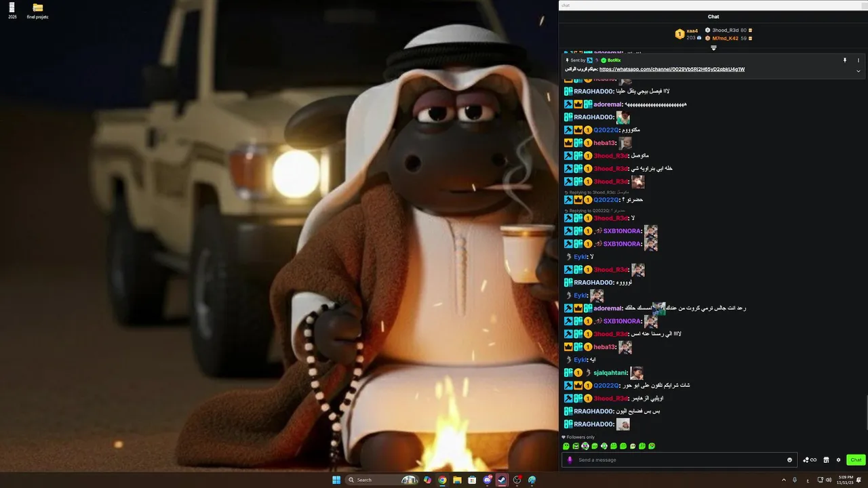Focus the Send a message field
Viewport: 868px width, 488px height.
(x=678, y=460)
